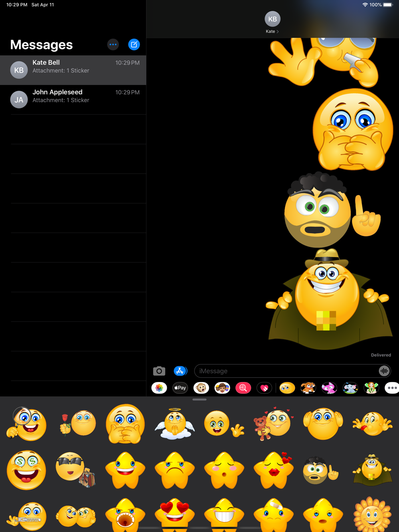Pick the emoji covering its ears sticker
The image size is (399, 532).
pyautogui.click(x=323, y=424)
